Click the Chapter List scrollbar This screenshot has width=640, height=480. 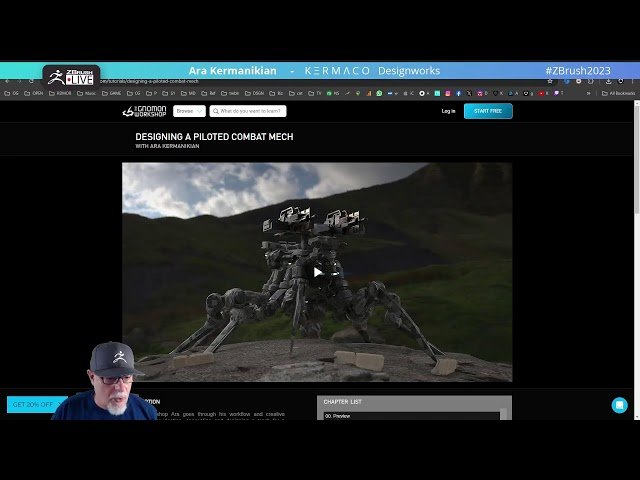(x=503, y=413)
